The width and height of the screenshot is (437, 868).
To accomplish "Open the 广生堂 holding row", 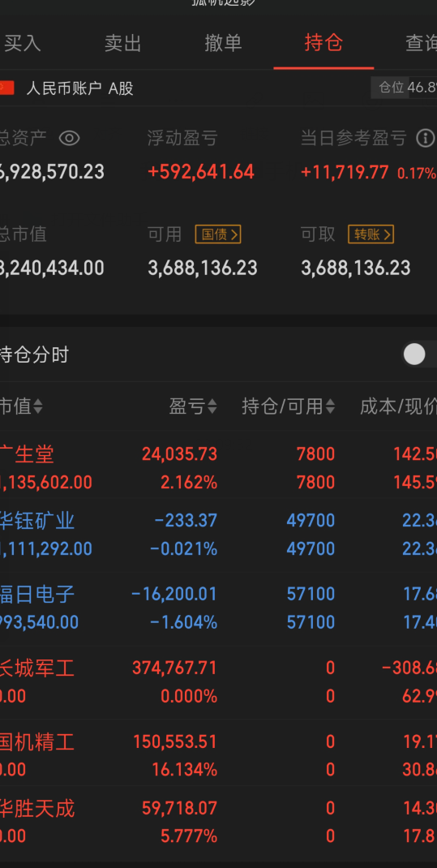I will [219, 468].
